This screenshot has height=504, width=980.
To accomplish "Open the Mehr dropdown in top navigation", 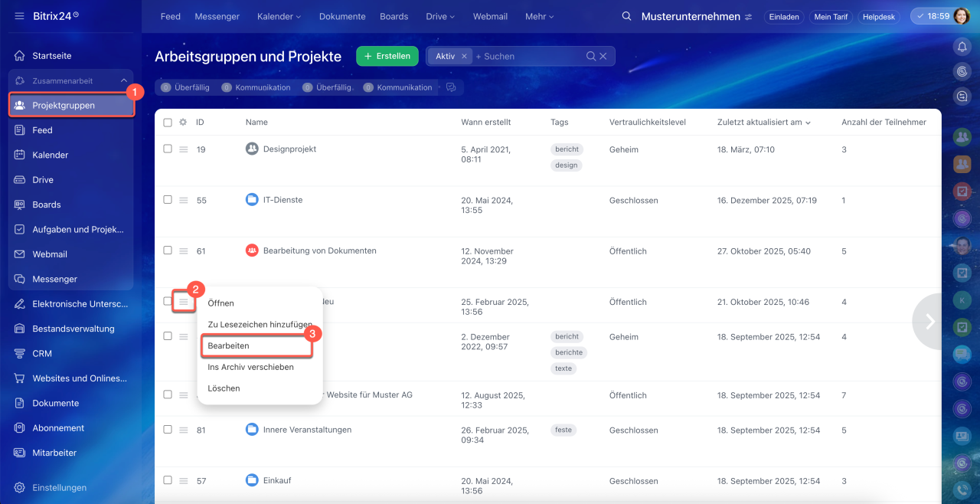I will click(539, 16).
